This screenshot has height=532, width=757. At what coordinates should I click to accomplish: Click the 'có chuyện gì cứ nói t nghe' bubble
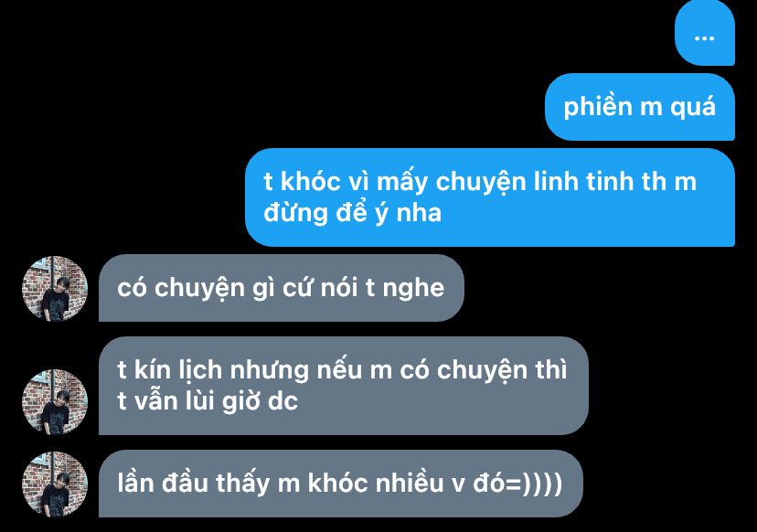pos(281,288)
